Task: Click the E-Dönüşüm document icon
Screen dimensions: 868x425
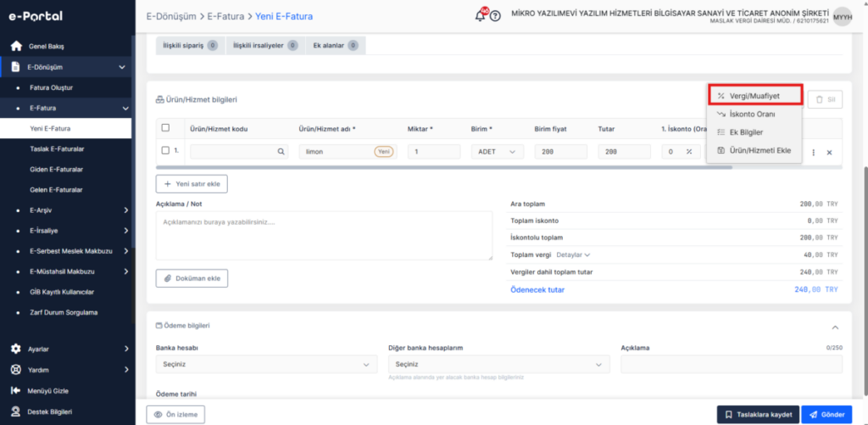Action: pyautogui.click(x=16, y=67)
